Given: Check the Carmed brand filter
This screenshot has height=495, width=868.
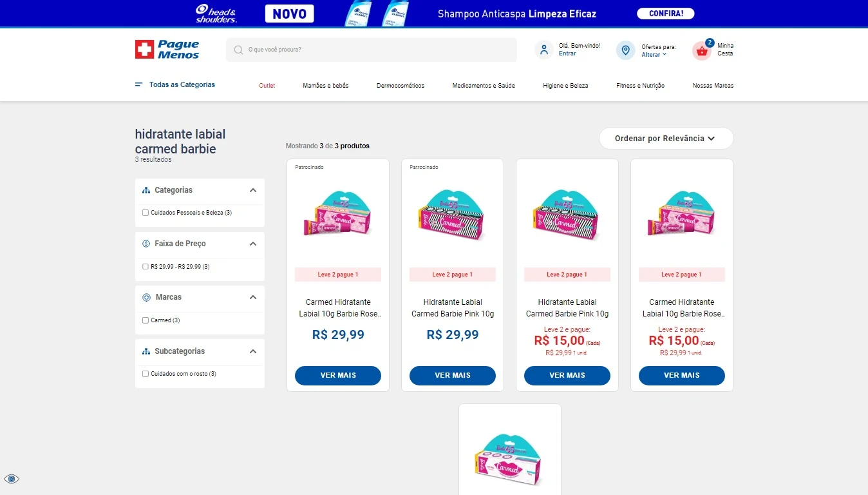Looking at the screenshot, I should 146,320.
